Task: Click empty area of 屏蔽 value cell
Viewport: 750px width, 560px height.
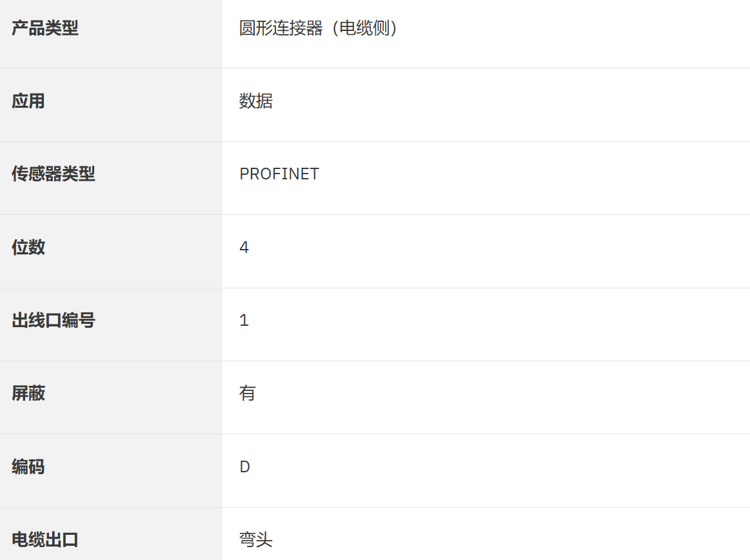Action: (x=526, y=398)
